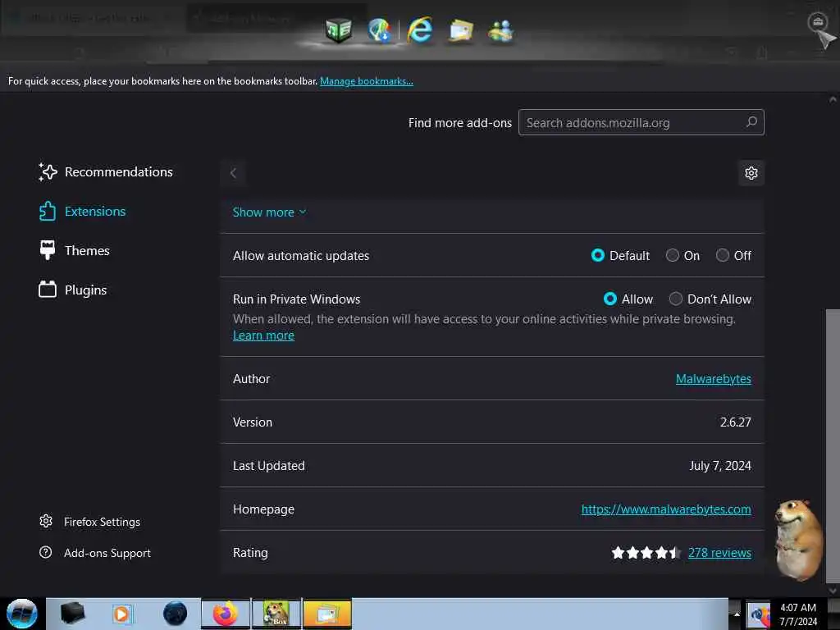Image resolution: width=840 pixels, height=630 pixels.
Task: Open Recommendations sparkle icon in sidebar
Action: click(x=48, y=172)
